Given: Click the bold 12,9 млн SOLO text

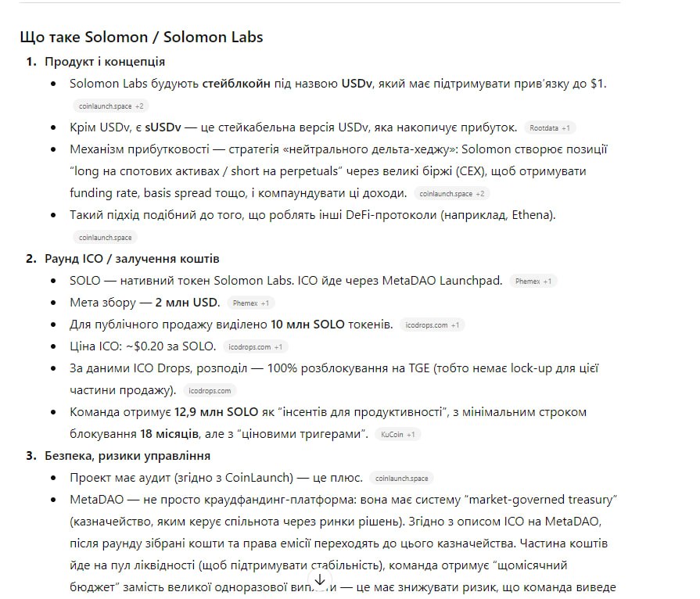Looking at the screenshot, I should pos(216,412).
